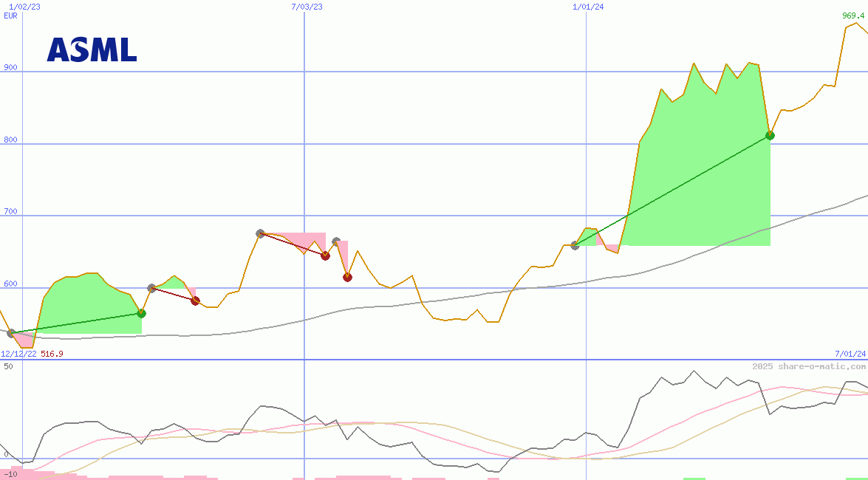Click the gray dot starting the long uptrend line

pos(575,246)
